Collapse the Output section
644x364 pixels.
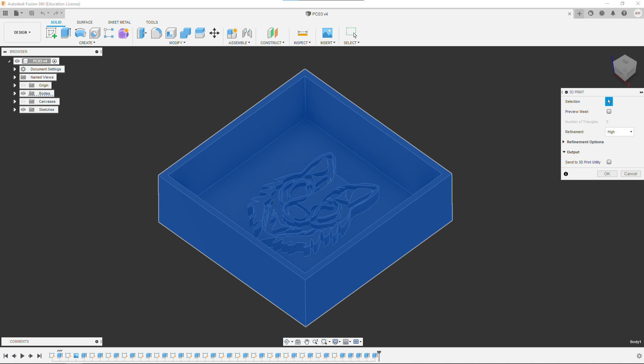pos(564,152)
